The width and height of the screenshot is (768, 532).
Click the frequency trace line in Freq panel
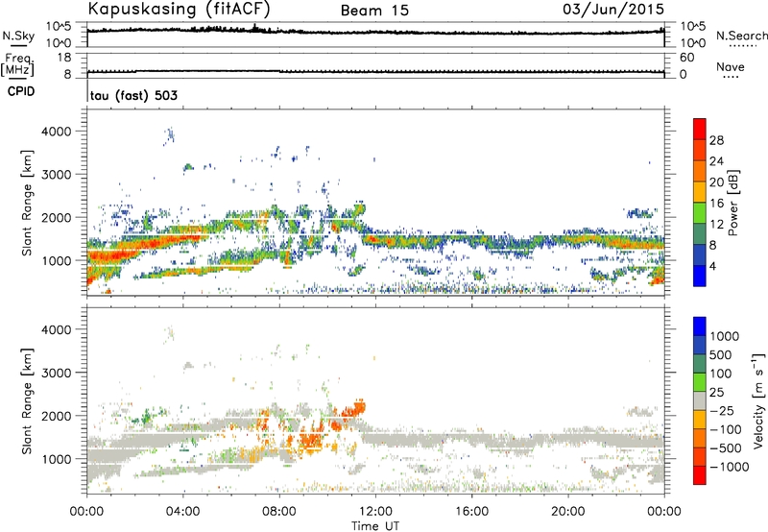point(375,71)
